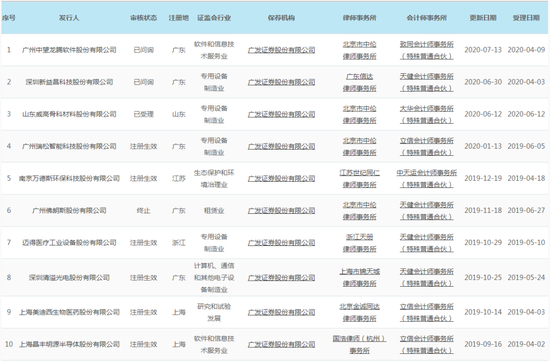Open 立信会计师事务所 link in row 4

tap(427, 146)
